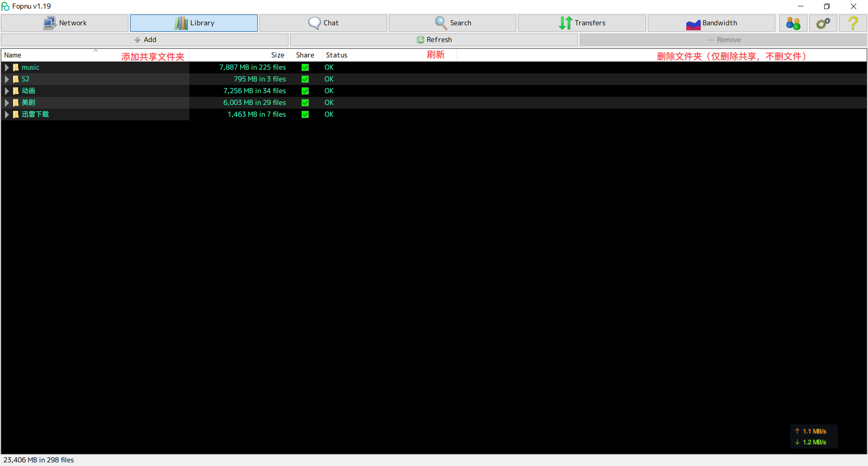Click the S2 folder icon
Image resolution: width=868 pixels, height=466 pixels.
(16, 79)
